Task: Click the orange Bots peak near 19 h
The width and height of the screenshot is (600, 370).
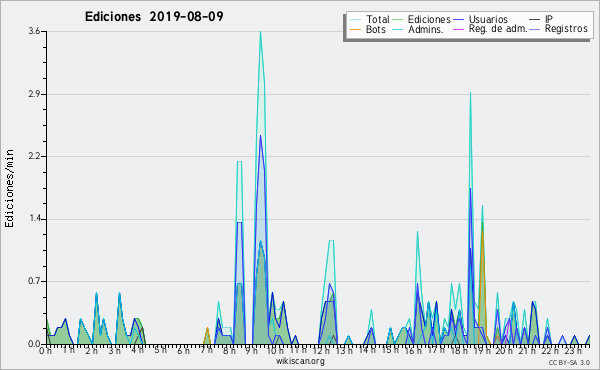Action: (x=482, y=231)
